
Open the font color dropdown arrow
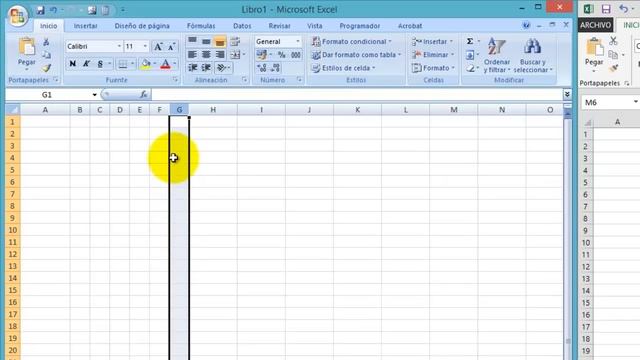(175, 64)
